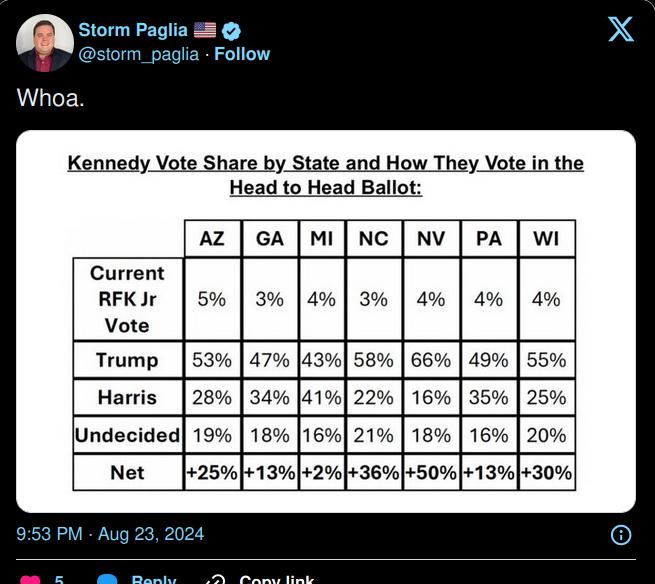Click the Copy link button text
This screenshot has width=655, height=584.
click(x=276, y=579)
